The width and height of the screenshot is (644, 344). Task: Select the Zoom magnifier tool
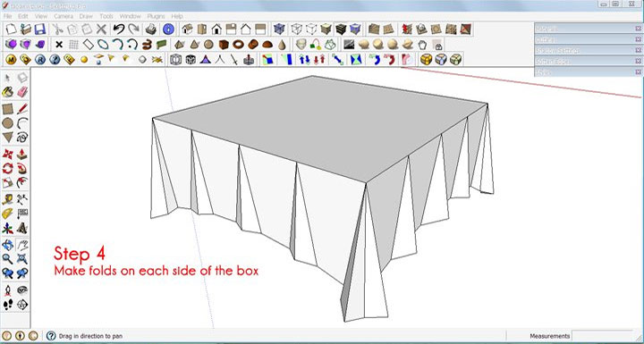pyautogui.click(x=8, y=258)
